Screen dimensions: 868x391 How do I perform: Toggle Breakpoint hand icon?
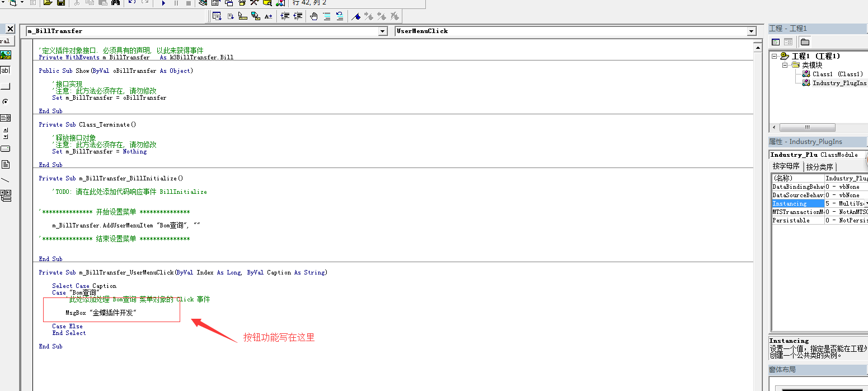314,16
